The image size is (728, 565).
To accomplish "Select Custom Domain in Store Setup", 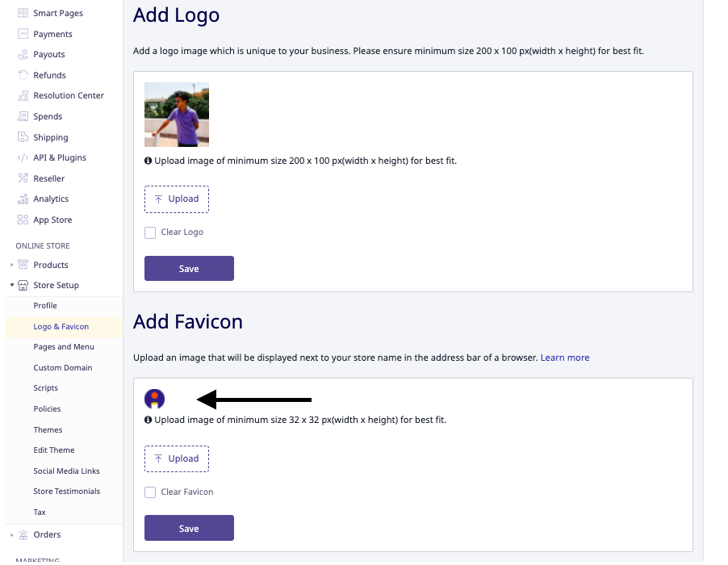I will point(63,368).
